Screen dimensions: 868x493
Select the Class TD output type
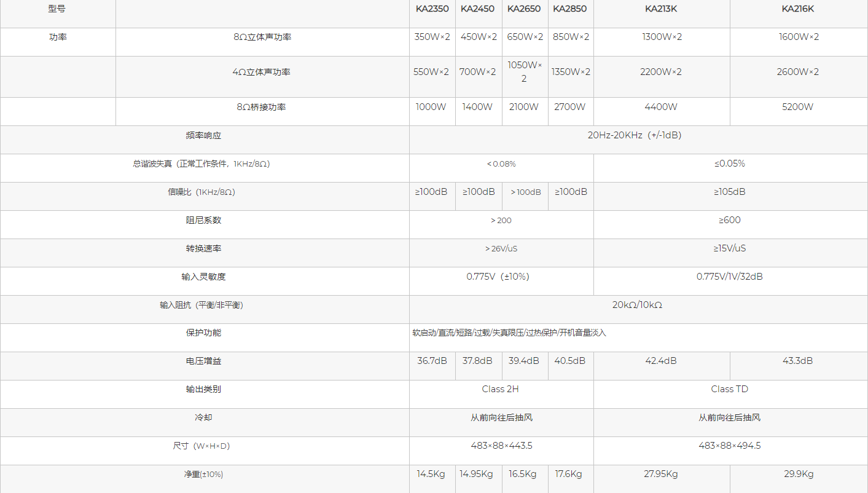coord(730,389)
